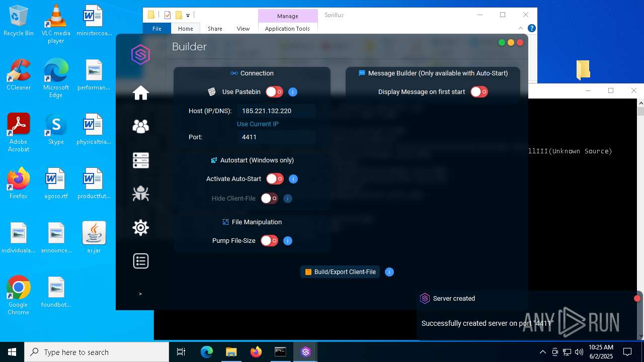The width and height of the screenshot is (644, 362).
Task: Click Manage contextual tab in Explorer
Action: pos(288,16)
